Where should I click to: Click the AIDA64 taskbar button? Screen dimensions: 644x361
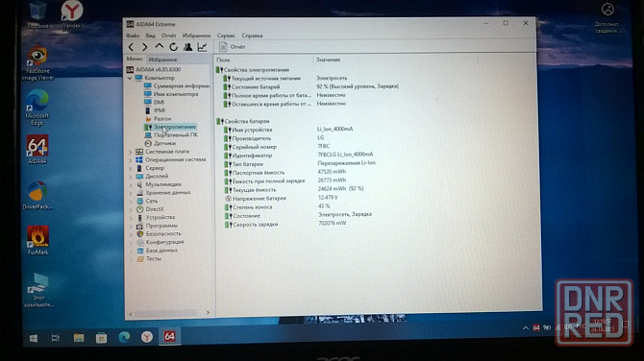169,337
